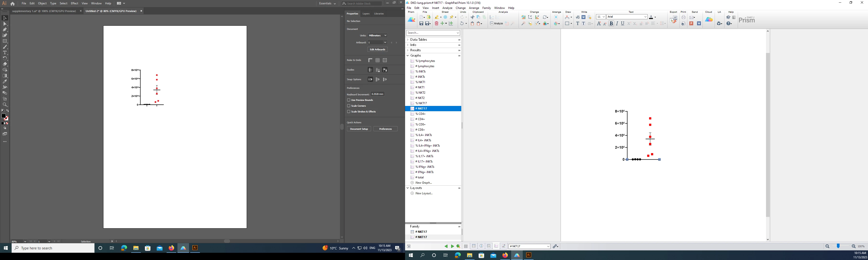The width and height of the screenshot is (868, 260).
Task: Click the Prism Cloud icon
Action: (709, 20)
